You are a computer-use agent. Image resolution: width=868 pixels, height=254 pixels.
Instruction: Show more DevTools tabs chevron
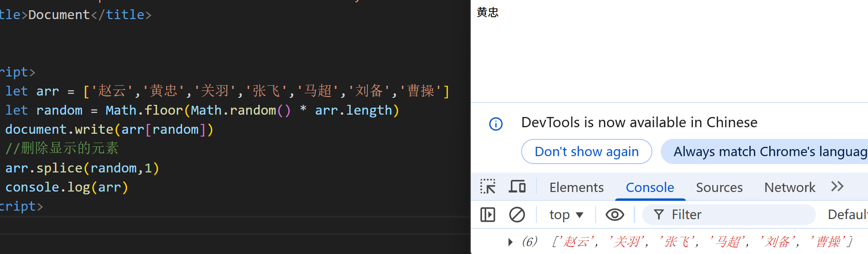[837, 186]
